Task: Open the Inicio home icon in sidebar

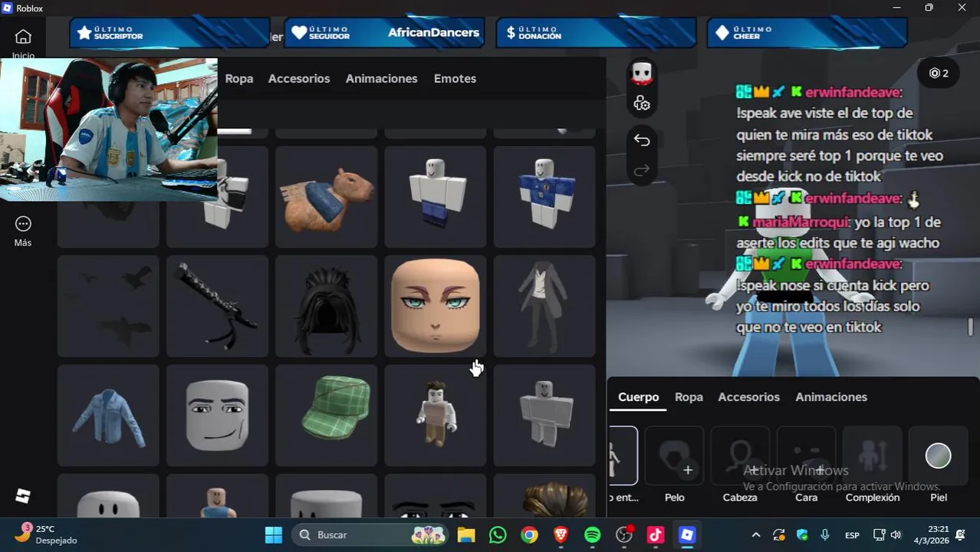Action: tap(23, 37)
